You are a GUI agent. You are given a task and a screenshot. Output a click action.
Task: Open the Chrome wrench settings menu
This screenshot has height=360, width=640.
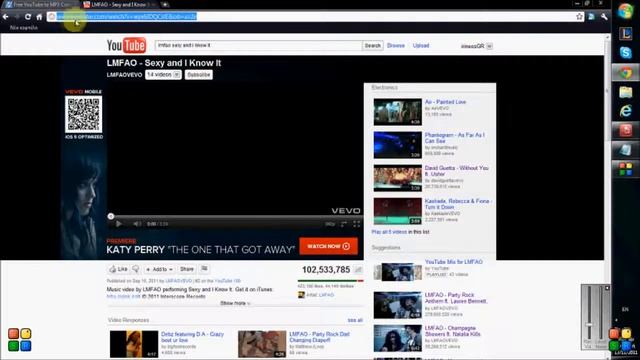tap(604, 16)
